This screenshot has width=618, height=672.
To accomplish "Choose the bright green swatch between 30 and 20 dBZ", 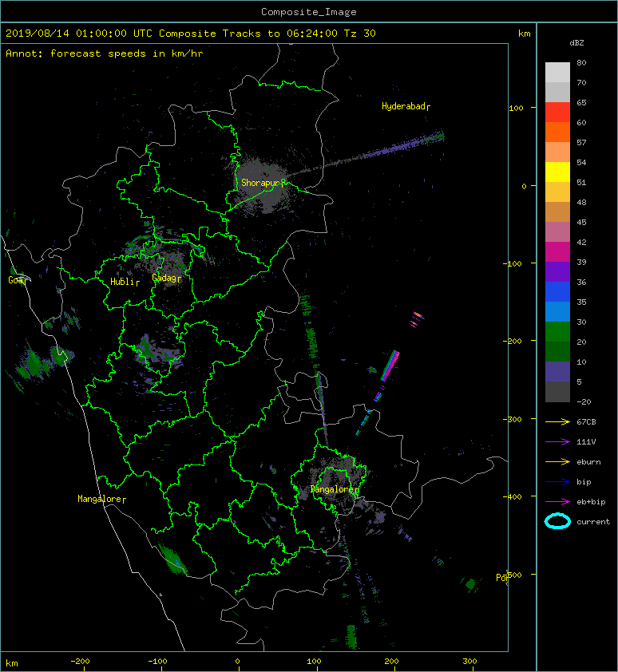I will click(x=557, y=332).
